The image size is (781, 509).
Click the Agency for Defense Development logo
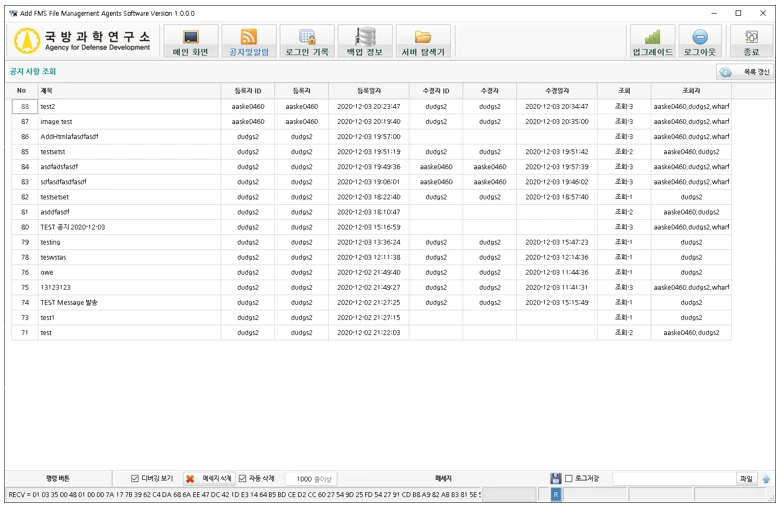pos(82,41)
